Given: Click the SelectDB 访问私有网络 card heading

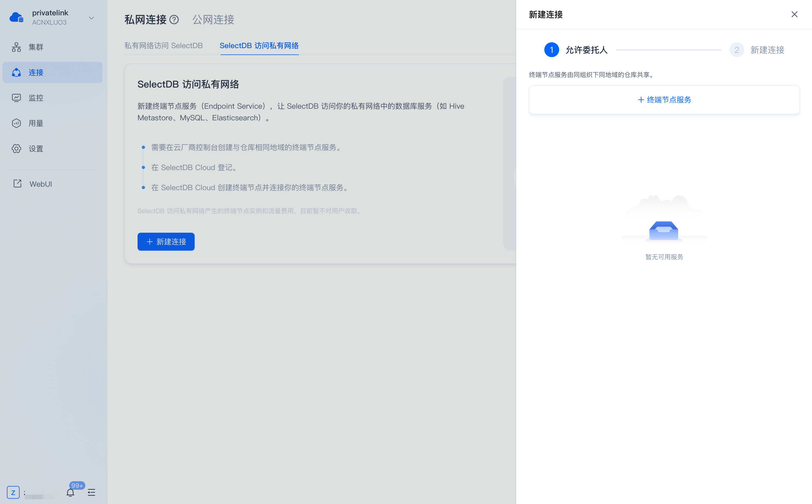Looking at the screenshot, I should (188, 84).
